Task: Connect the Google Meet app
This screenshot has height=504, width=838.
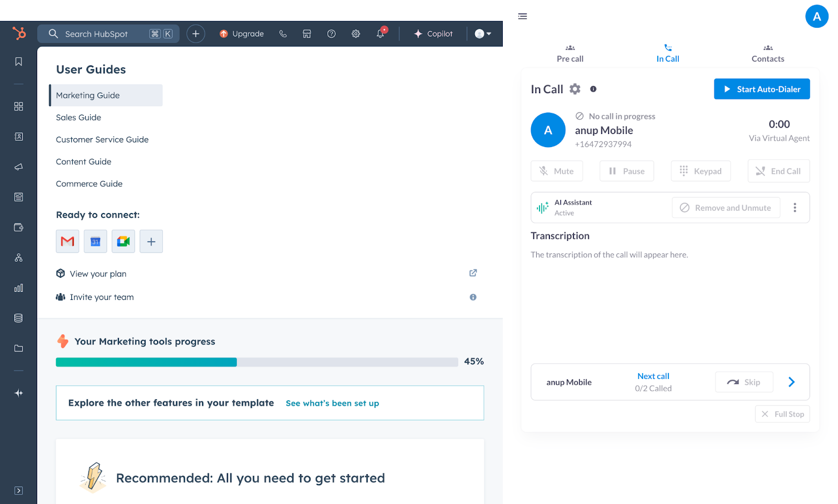Action: point(123,241)
